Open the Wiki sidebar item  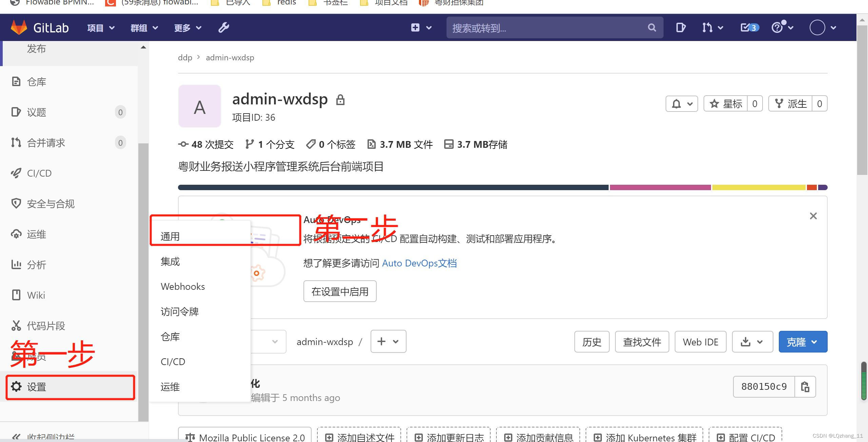pyautogui.click(x=36, y=295)
